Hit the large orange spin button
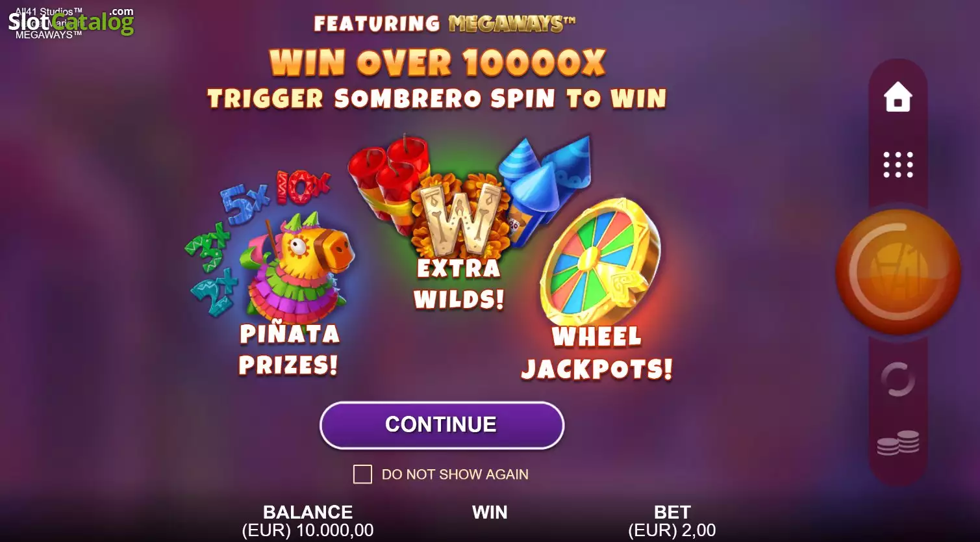980x542 pixels. (x=898, y=271)
